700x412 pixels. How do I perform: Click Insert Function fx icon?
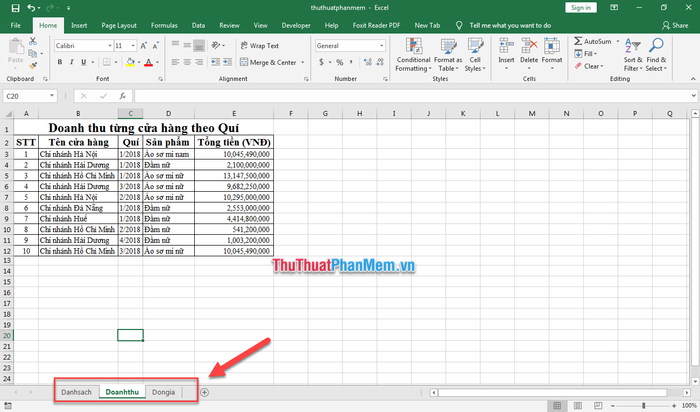[122, 96]
